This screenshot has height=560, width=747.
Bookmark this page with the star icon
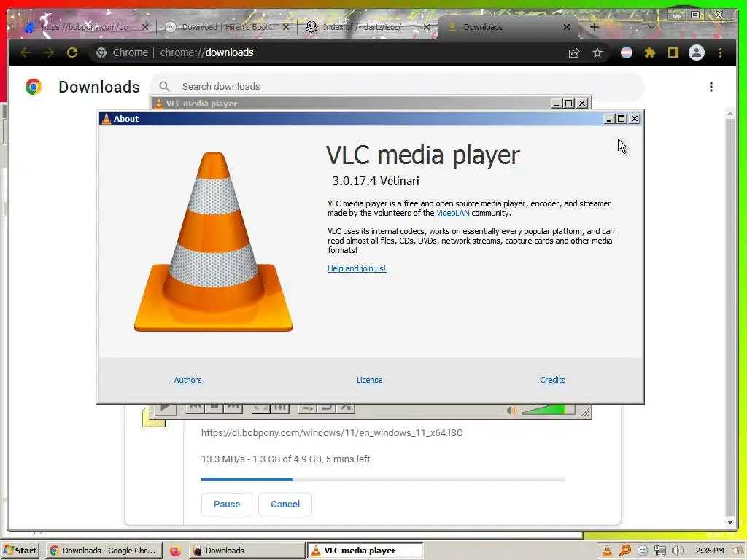pos(597,52)
